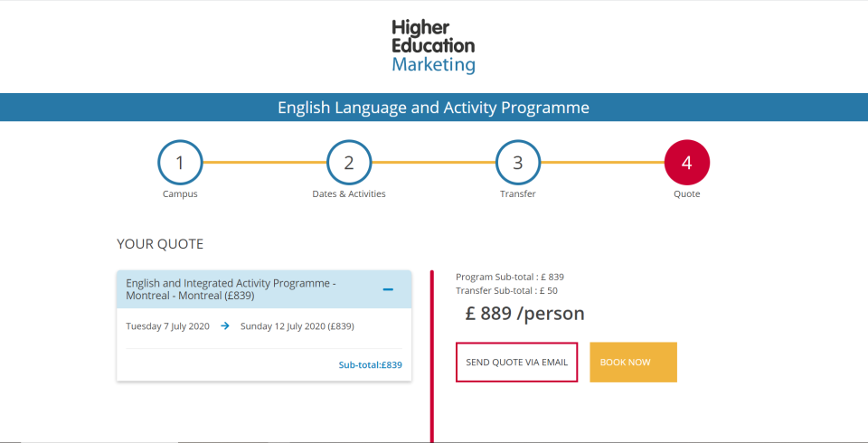Viewport: 868px width, 443px height.
Task: Select the Quote step label
Action: [687, 193]
